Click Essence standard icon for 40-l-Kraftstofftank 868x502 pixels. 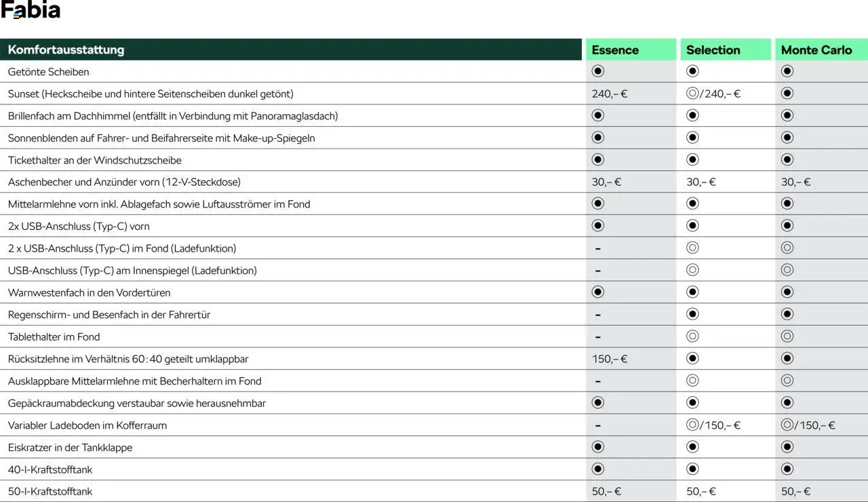(x=597, y=469)
